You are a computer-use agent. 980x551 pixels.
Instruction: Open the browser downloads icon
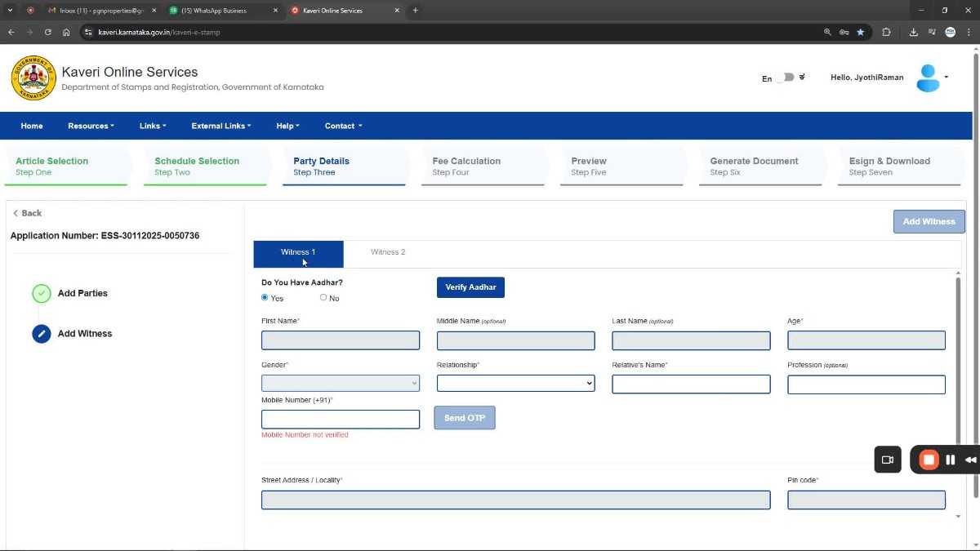tap(913, 33)
